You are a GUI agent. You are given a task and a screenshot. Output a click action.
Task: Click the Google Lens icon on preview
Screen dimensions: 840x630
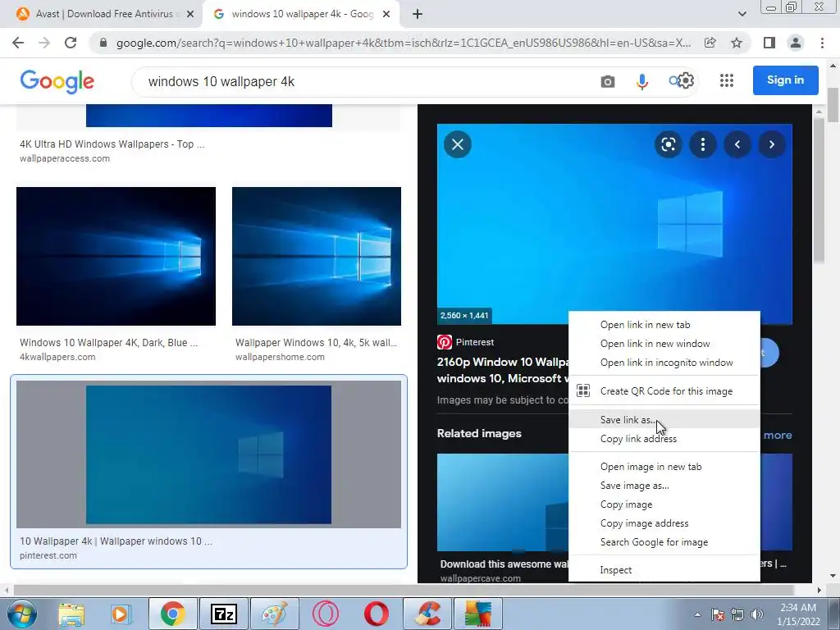(x=668, y=144)
